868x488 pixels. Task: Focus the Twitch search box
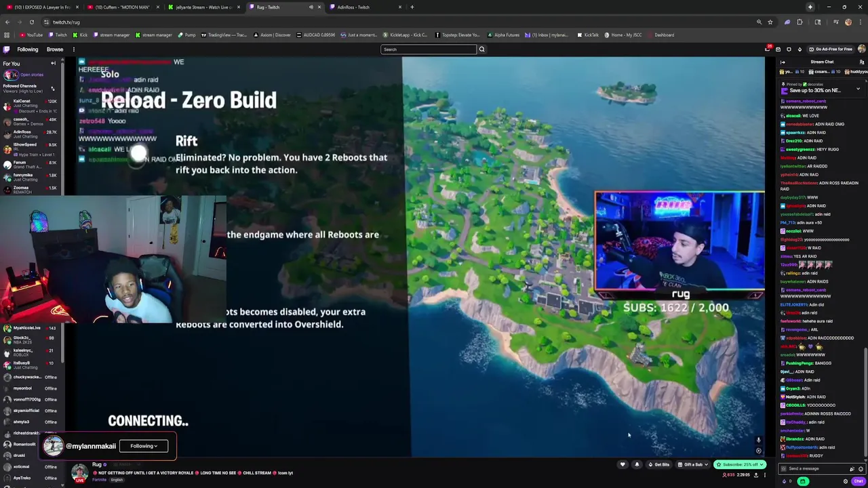coord(429,49)
